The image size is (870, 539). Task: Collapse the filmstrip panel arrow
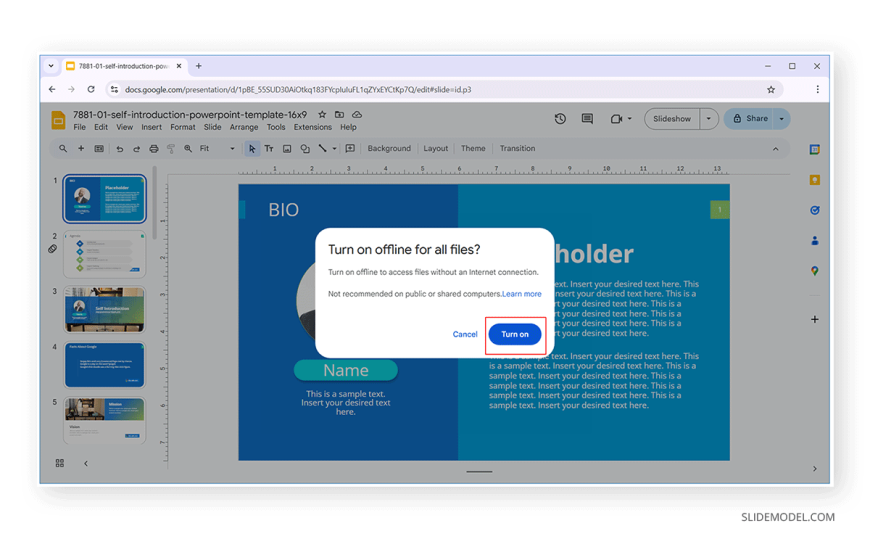tap(86, 463)
